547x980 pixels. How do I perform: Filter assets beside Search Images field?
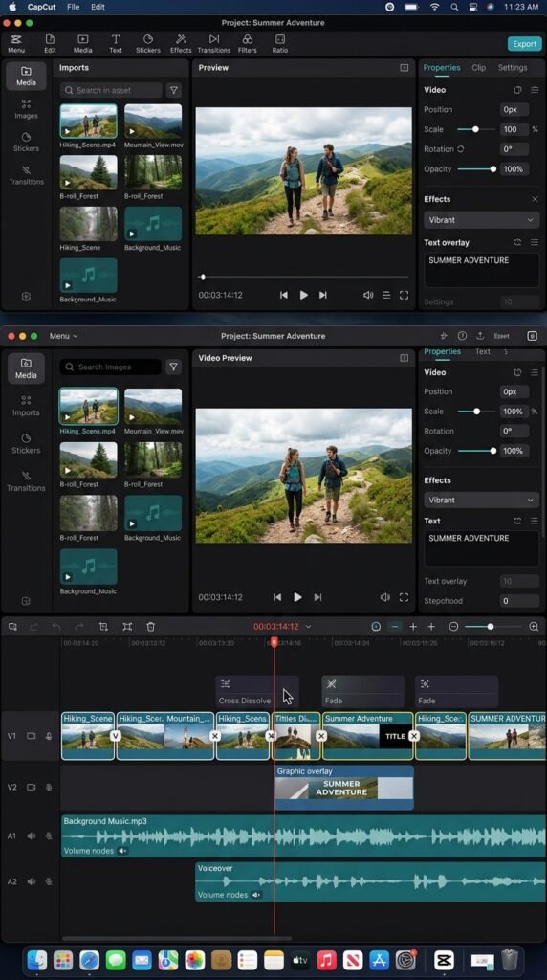174,367
